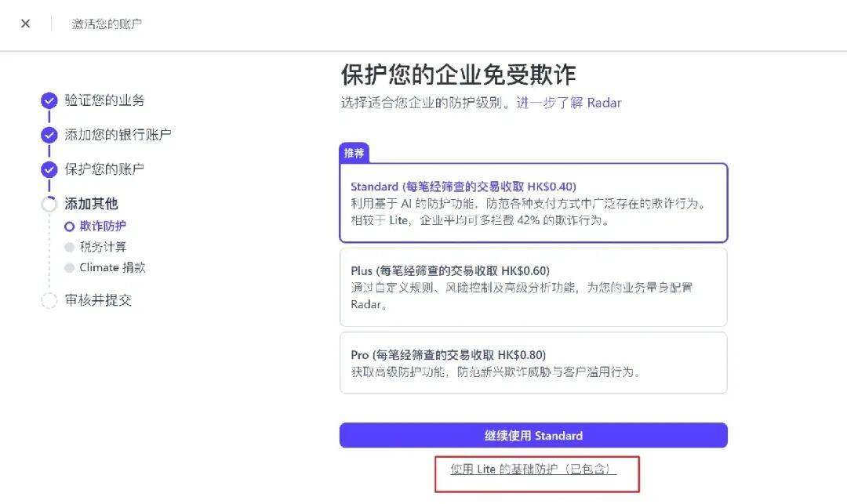Click the checkmark icon beside 保护您的账户

pos(49,169)
